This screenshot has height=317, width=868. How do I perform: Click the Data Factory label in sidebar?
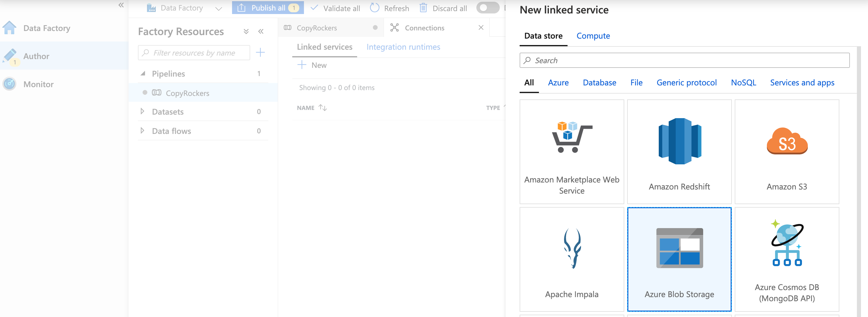(47, 28)
